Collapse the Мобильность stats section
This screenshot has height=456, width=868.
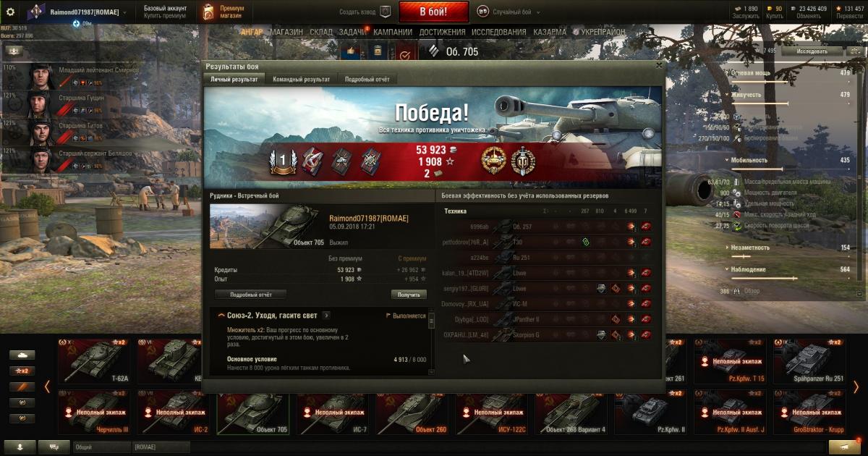pos(728,160)
